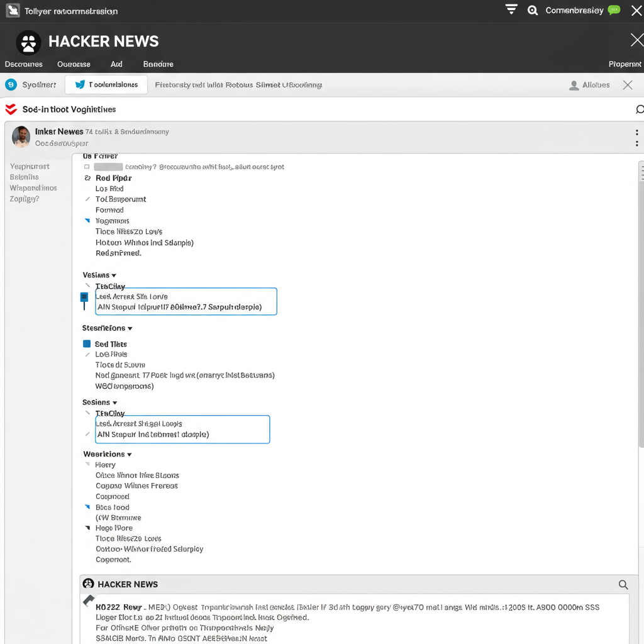Open the Aid menu

[116, 64]
